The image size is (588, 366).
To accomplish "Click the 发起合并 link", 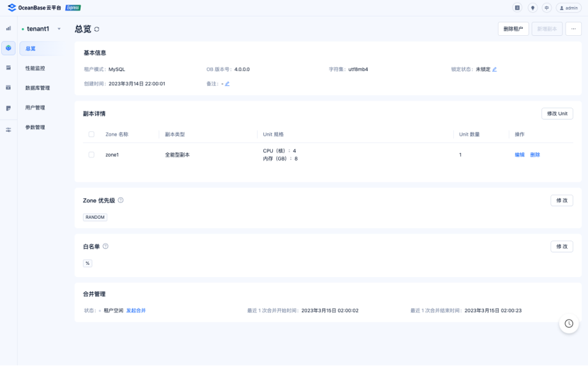I will click(x=135, y=310).
